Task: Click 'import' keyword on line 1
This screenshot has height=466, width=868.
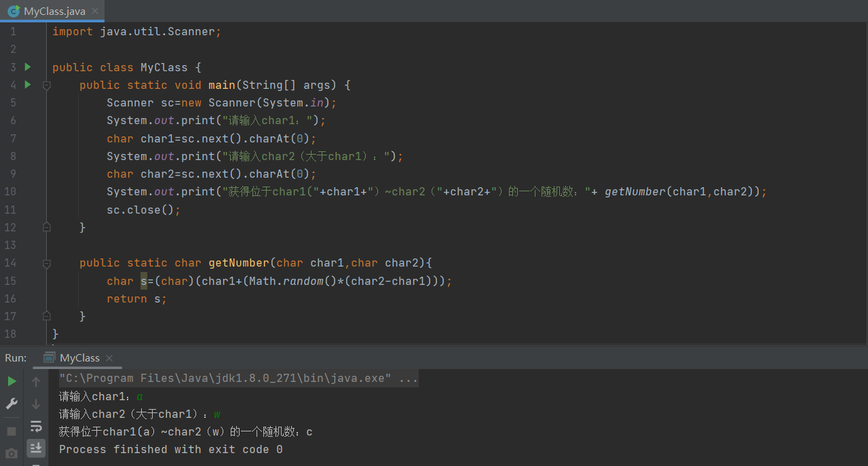Action: (x=73, y=32)
